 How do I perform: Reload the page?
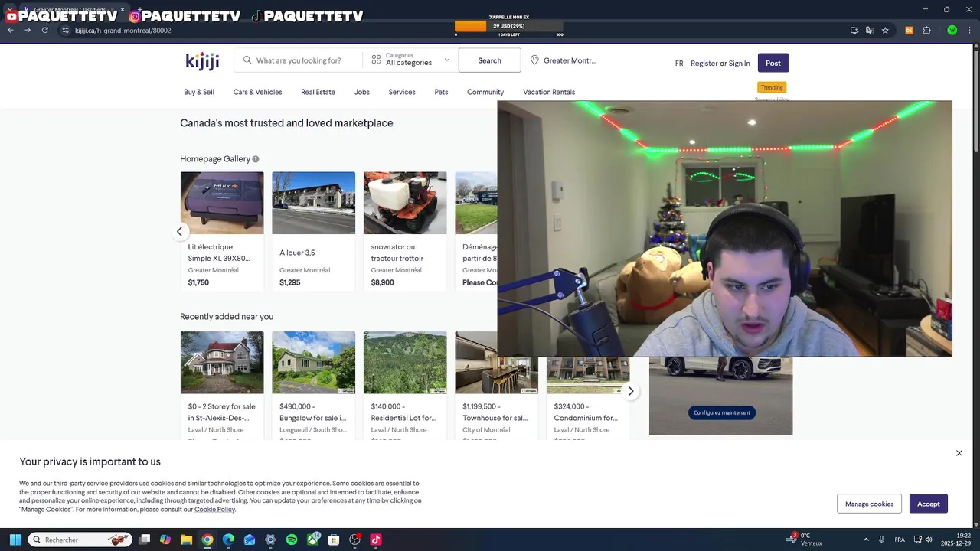44,31
